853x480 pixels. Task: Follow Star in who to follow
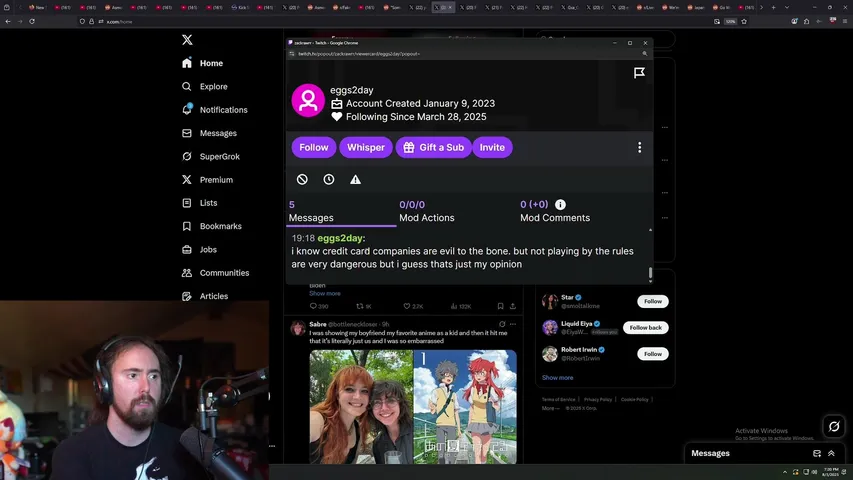click(653, 301)
